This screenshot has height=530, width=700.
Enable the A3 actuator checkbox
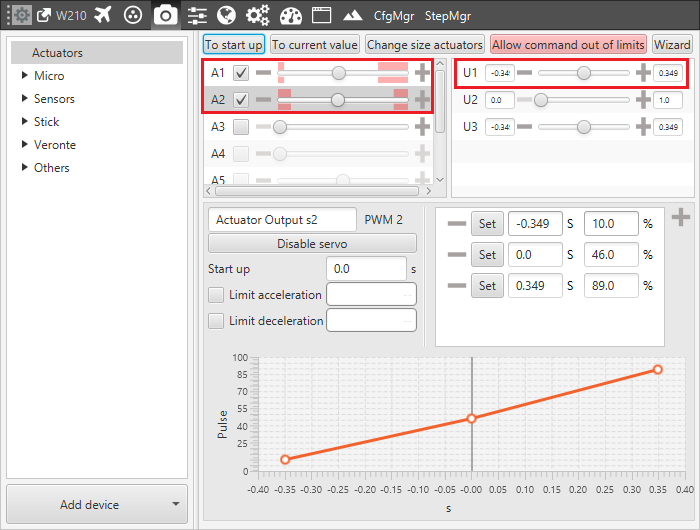click(241, 127)
